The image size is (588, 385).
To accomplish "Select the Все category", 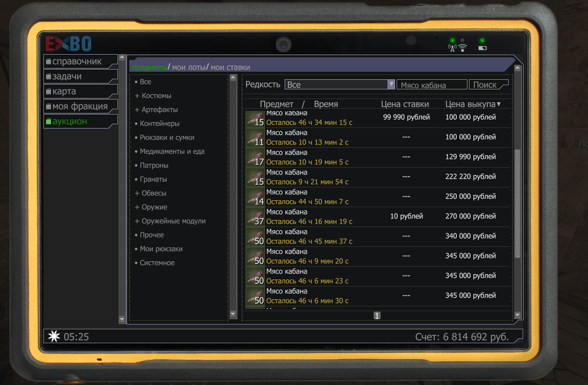I will click(x=143, y=81).
